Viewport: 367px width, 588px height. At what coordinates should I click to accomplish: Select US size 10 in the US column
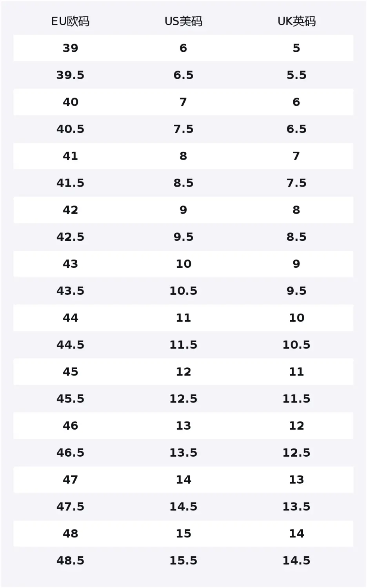183,264
